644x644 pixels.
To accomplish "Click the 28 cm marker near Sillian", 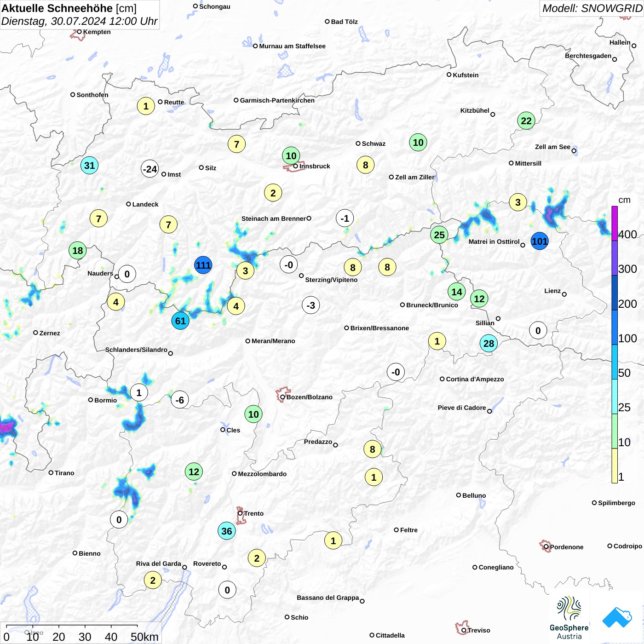I will pos(489,343).
